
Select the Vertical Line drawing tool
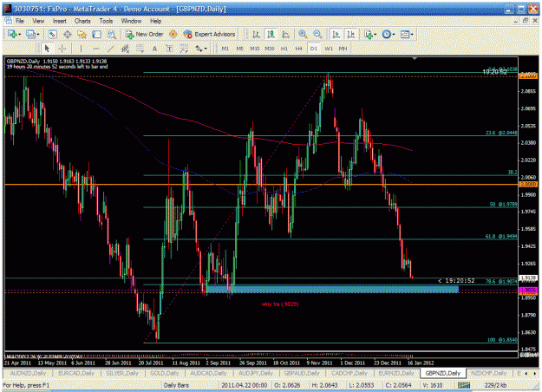coord(81,49)
